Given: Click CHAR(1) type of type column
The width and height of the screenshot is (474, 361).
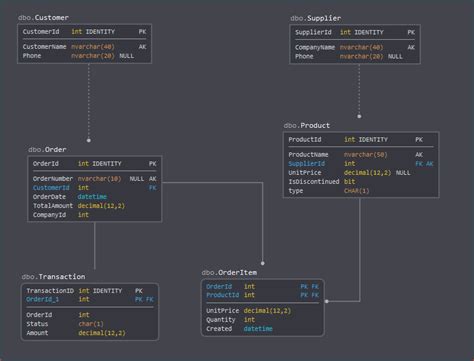Looking at the screenshot, I should tap(356, 191).
